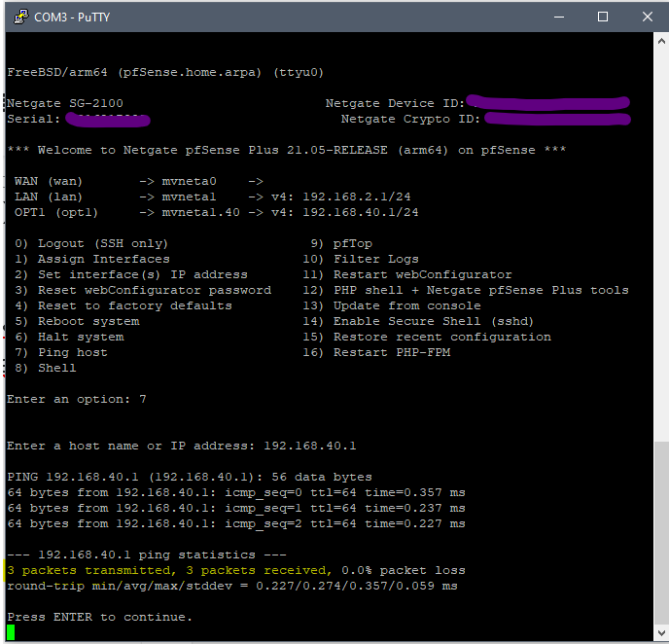Click the 'Netgate SG-2100' model text

click(x=64, y=103)
